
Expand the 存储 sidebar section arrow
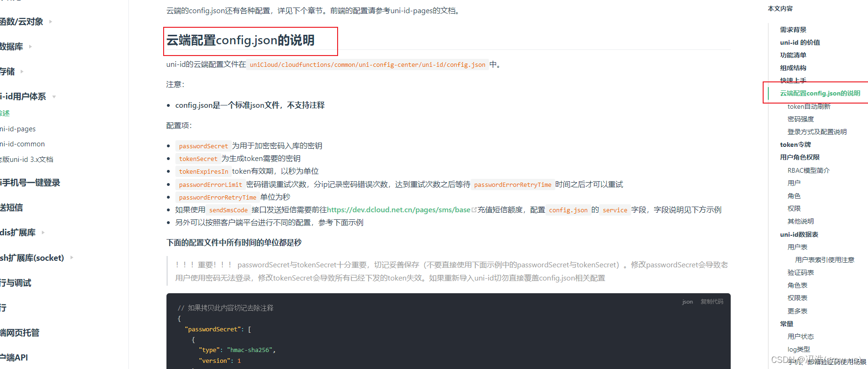pyautogui.click(x=22, y=72)
